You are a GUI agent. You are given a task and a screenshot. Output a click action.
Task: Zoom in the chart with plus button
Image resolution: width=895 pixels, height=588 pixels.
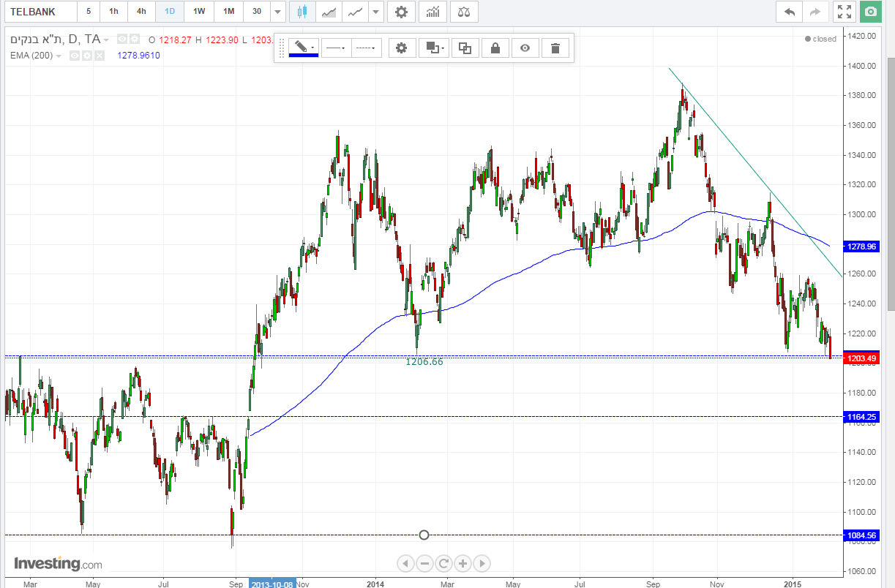tap(463, 563)
